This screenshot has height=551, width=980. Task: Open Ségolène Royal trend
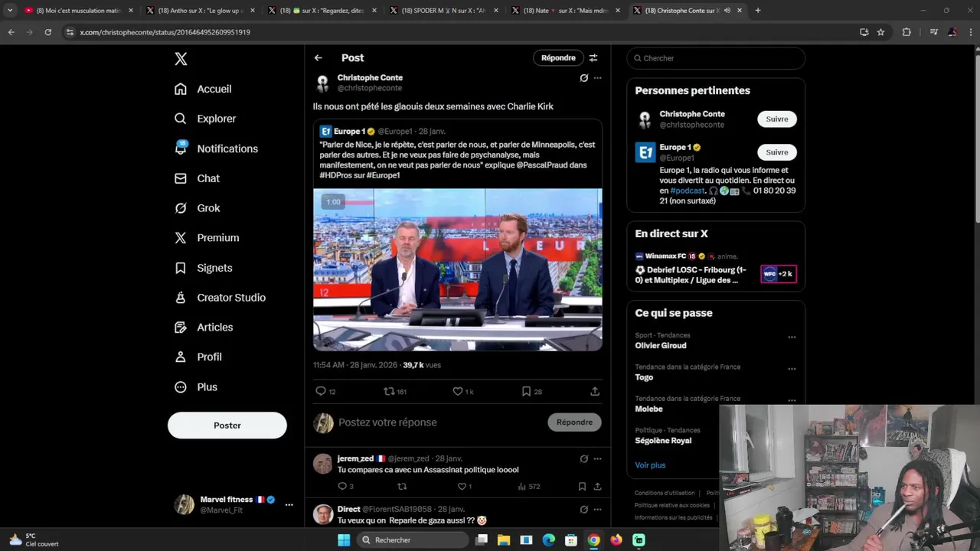pyautogui.click(x=663, y=441)
